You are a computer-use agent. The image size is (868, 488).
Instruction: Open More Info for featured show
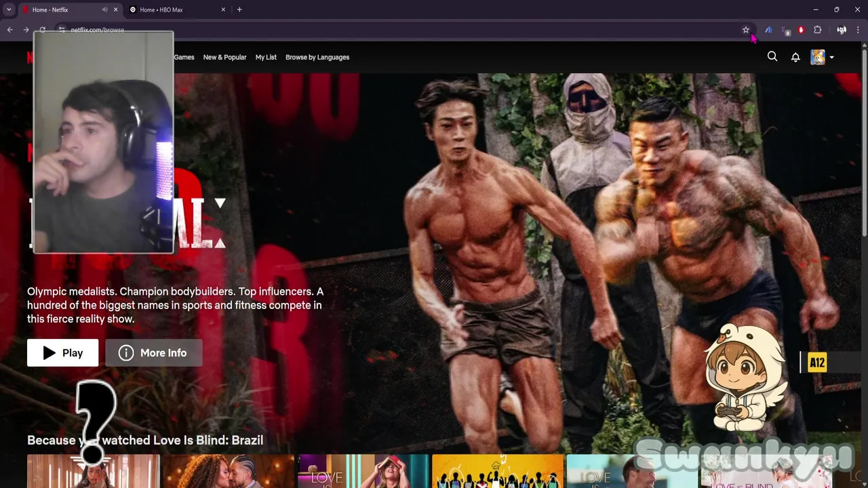[x=154, y=352]
